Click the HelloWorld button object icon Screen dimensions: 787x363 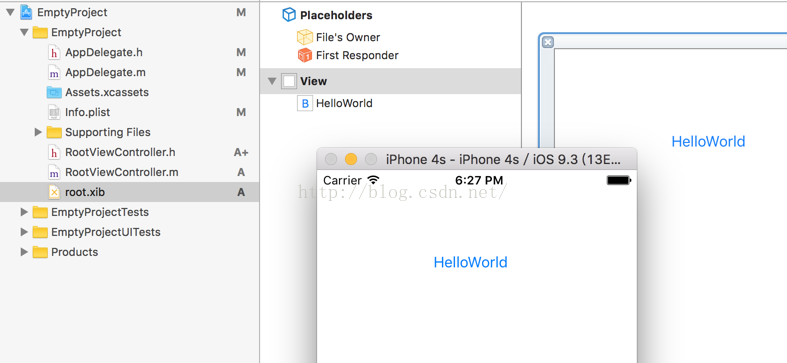coord(305,103)
